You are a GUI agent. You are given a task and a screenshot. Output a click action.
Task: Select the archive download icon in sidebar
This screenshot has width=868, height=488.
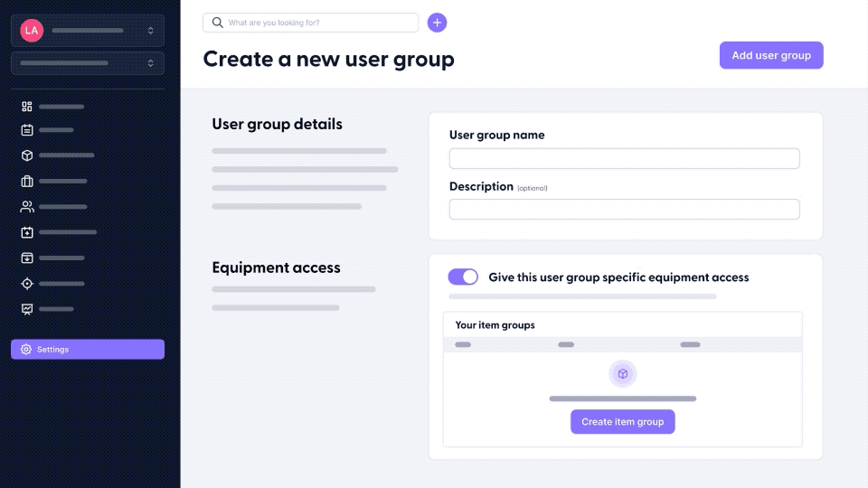(x=26, y=258)
